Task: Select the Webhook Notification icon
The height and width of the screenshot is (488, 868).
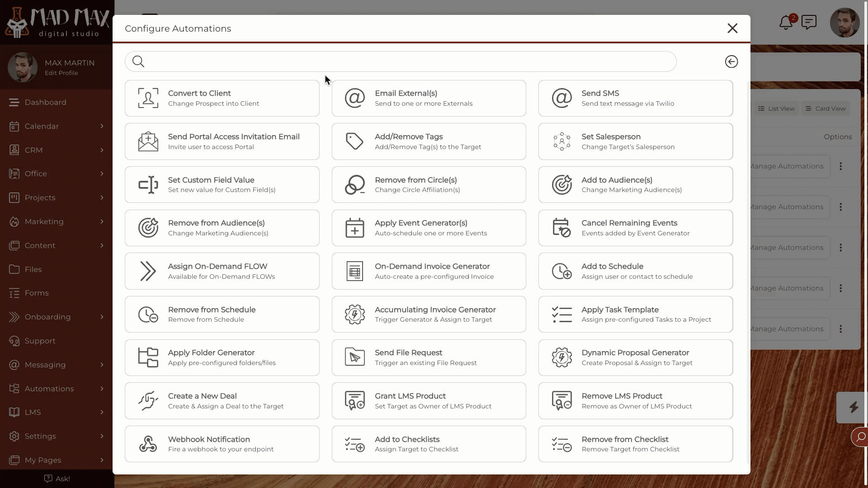Action: pyautogui.click(x=147, y=444)
